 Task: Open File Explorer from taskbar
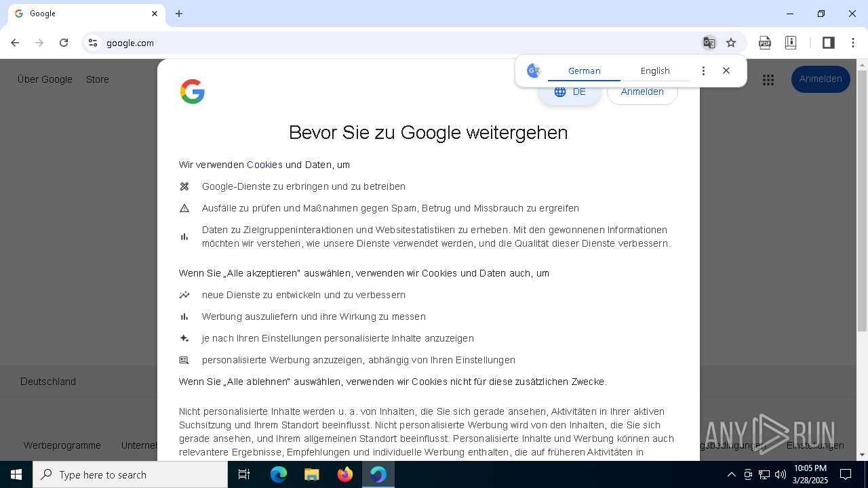pos(311,474)
